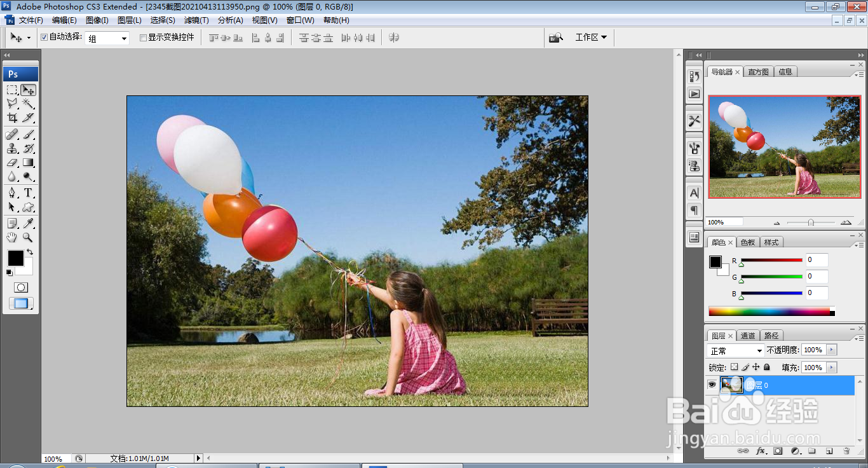The height and width of the screenshot is (468, 868).
Task: Switch to the 直方图 tab
Action: (x=759, y=72)
